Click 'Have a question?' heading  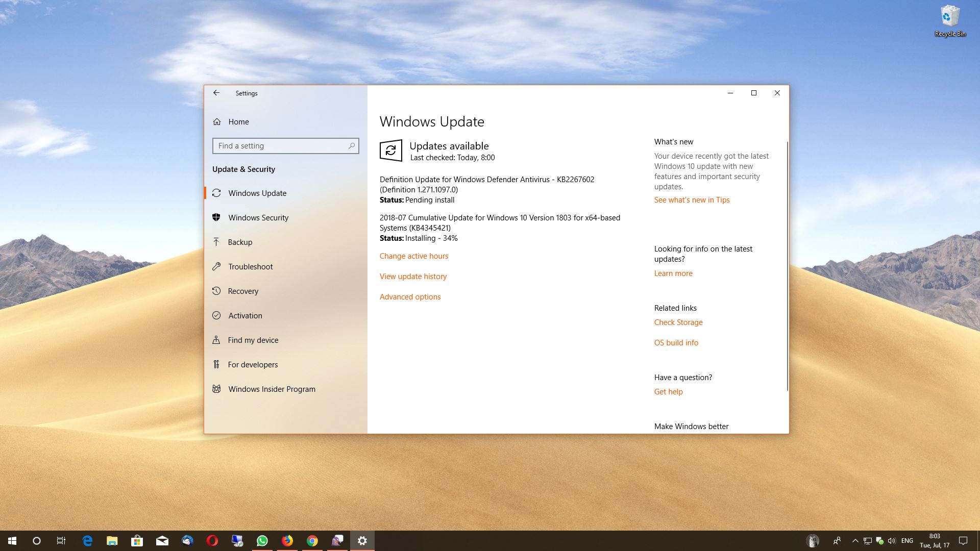[x=683, y=378]
